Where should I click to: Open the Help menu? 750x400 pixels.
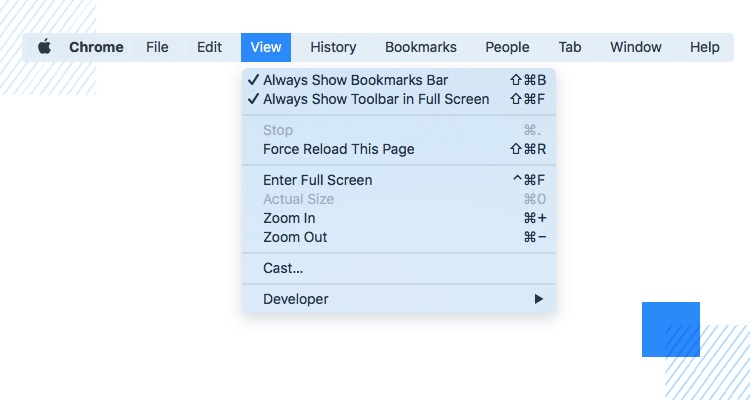(x=705, y=47)
